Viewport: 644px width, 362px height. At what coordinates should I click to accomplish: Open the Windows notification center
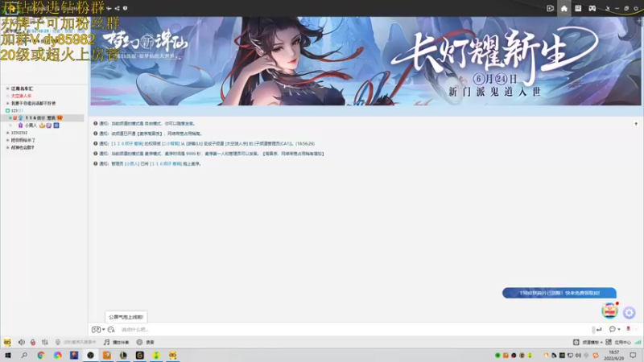tap(633, 355)
